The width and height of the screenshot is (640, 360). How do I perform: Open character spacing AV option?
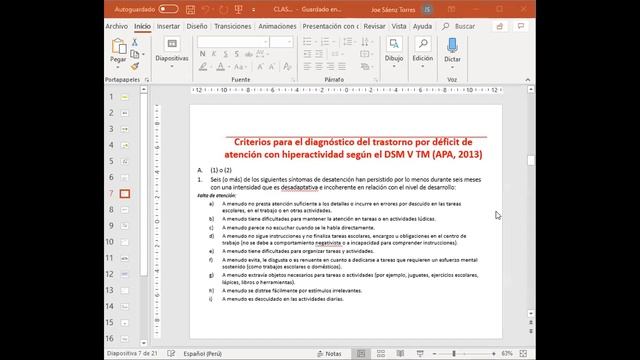261,54
